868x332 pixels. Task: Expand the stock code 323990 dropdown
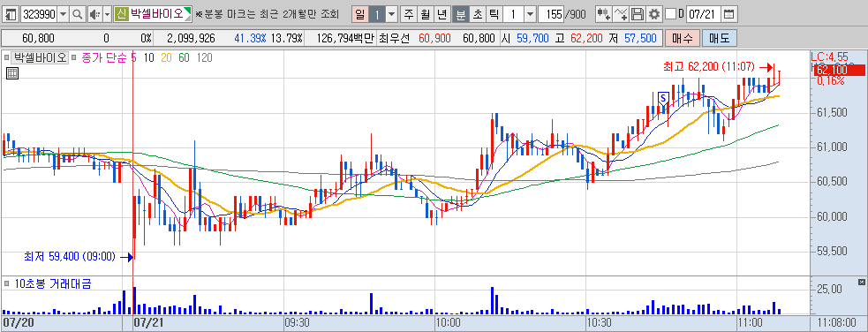click(63, 14)
